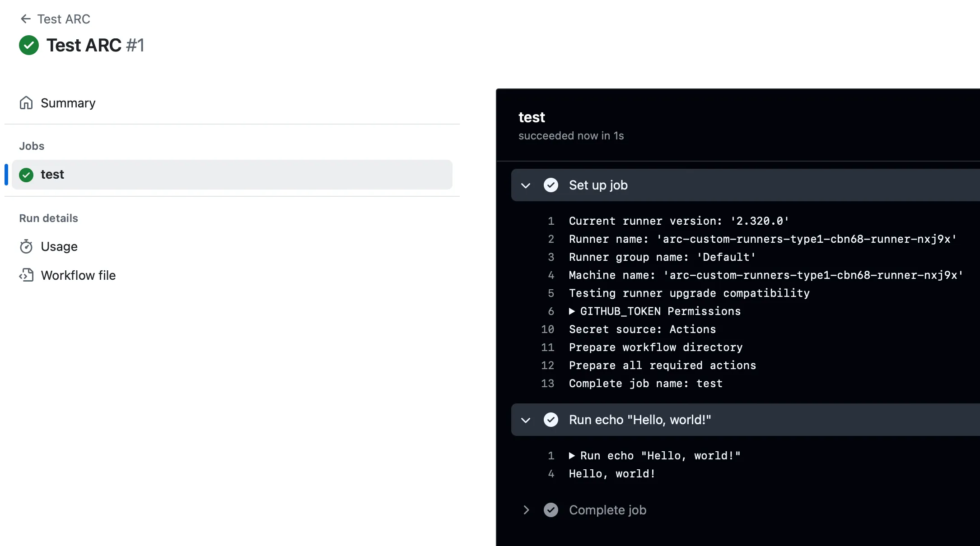Select the stopwatch icon beside Usage
Image resolution: width=980 pixels, height=546 pixels.
[x=26, y=246]
